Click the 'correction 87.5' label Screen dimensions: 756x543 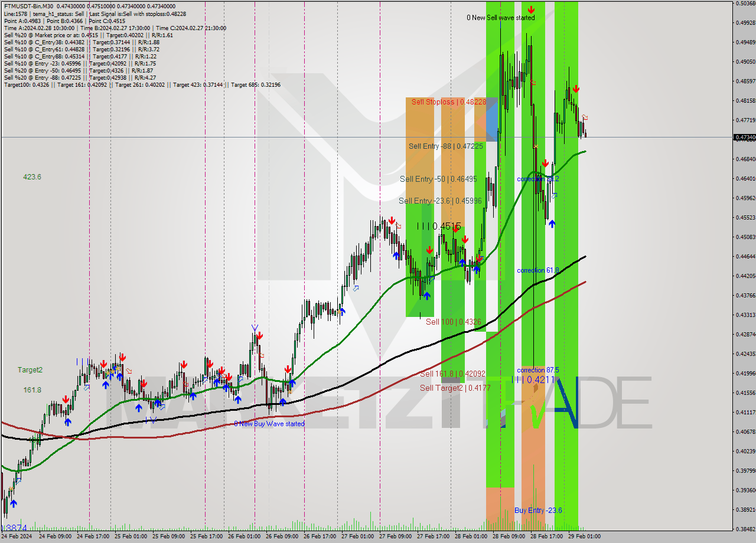click(538, 370)
